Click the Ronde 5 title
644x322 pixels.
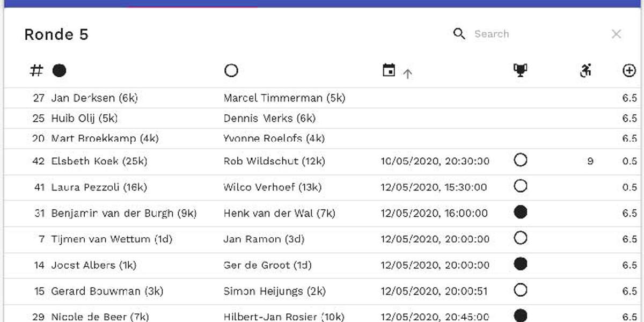tap(56, 34)
